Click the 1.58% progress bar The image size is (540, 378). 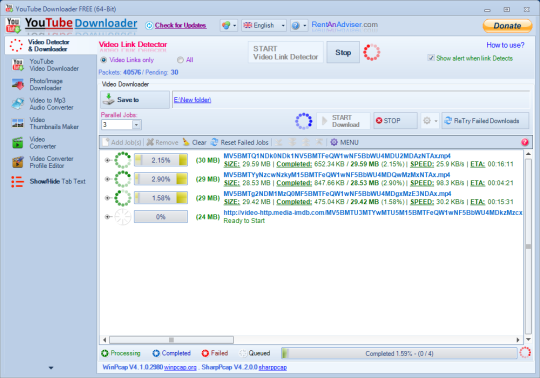click(x=161, y=198)
